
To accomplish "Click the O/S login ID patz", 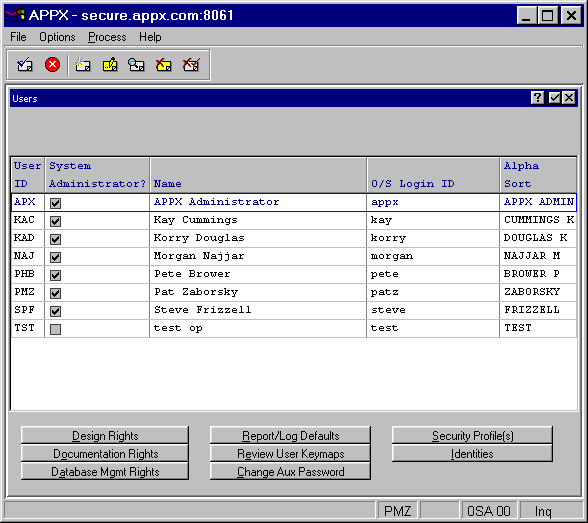I will click(384, 292).
